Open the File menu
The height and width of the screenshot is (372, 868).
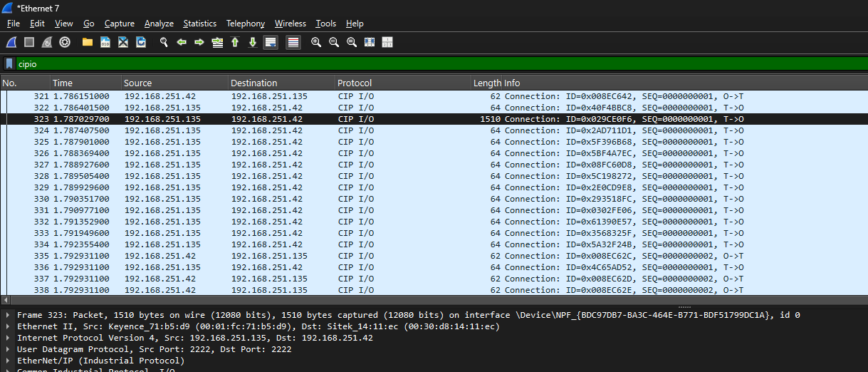(14, 24)
